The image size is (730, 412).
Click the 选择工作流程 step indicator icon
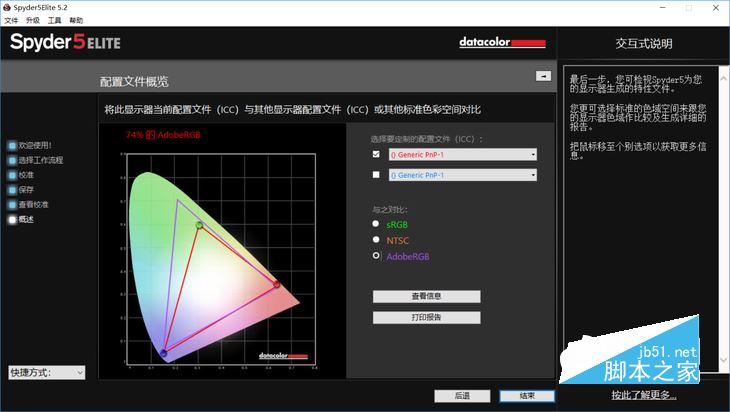13,161
